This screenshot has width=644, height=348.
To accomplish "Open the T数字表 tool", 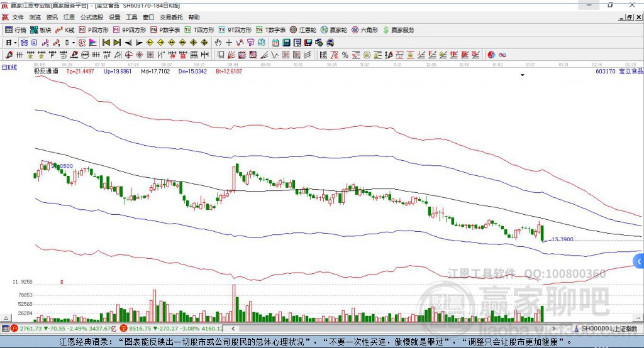I will click(270, 30).
